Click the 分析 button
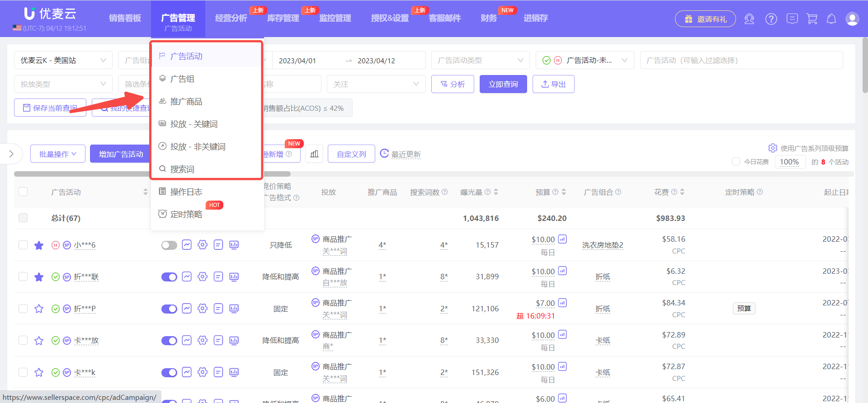Screen dimensions: 868x403 coord(453,84)
